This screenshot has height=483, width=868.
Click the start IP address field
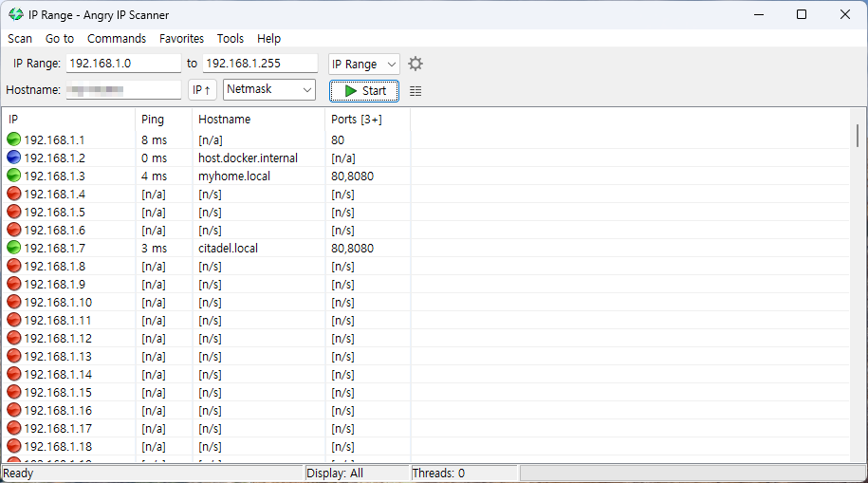pos(123,64)
